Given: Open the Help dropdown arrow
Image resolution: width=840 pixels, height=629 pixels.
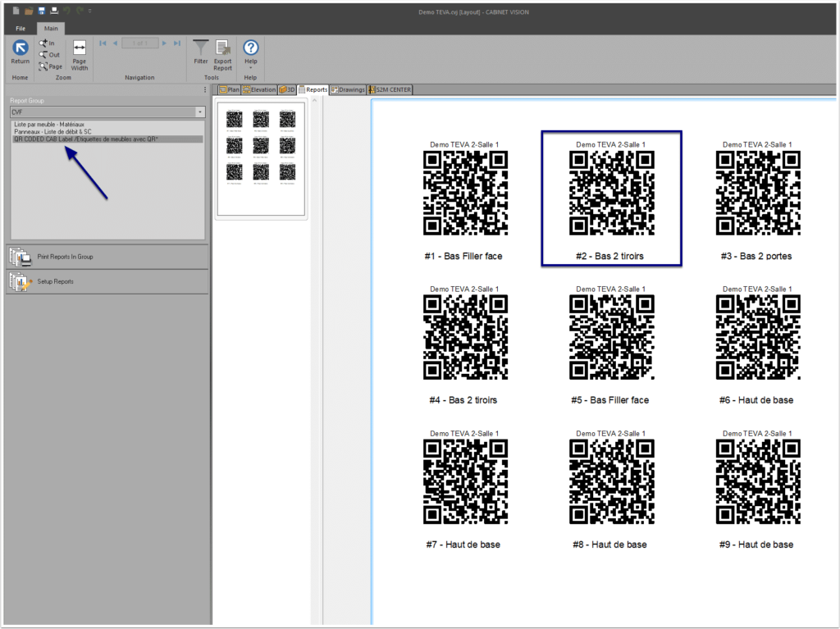Looking at the screenshot, I should (x=250, y=68).
